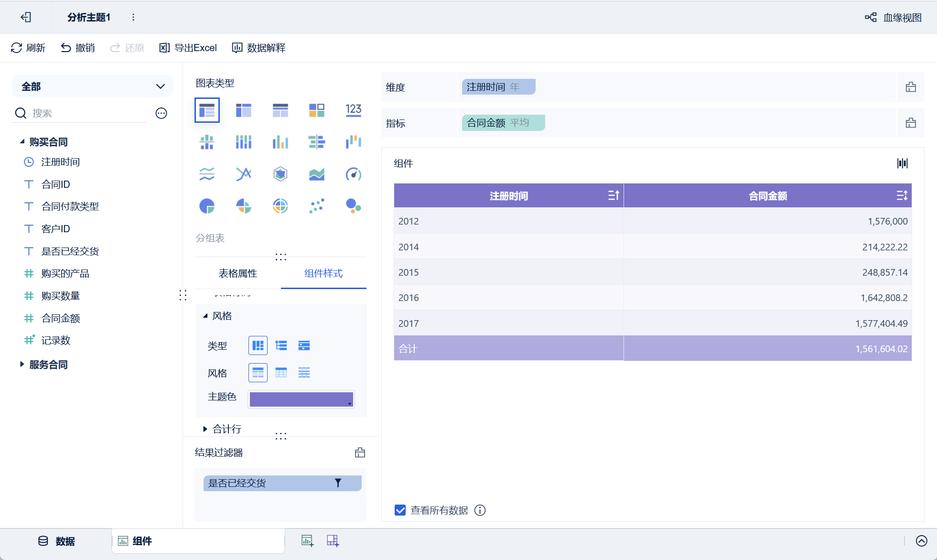937x560 pixels.
Task: Pick the KPI 123 indicator card icon
Action: pos(353,110)
